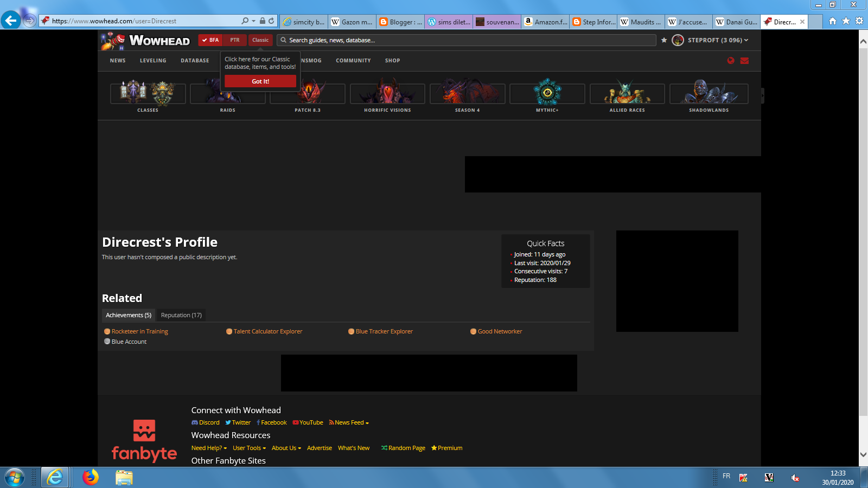Open the YouTube link
Image resolution: width=868 pixels, height=488 pixels.
[308, 423]
